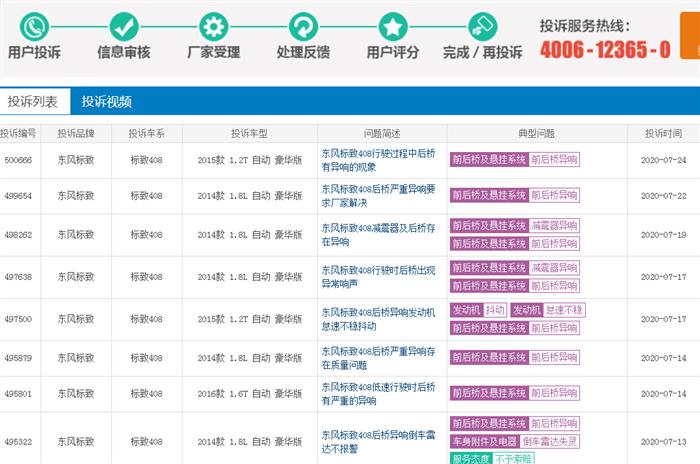Click the date 2020-07-22
Image resolution: width=700 pixels, height=464 pixels.
(x=663, y=196)
